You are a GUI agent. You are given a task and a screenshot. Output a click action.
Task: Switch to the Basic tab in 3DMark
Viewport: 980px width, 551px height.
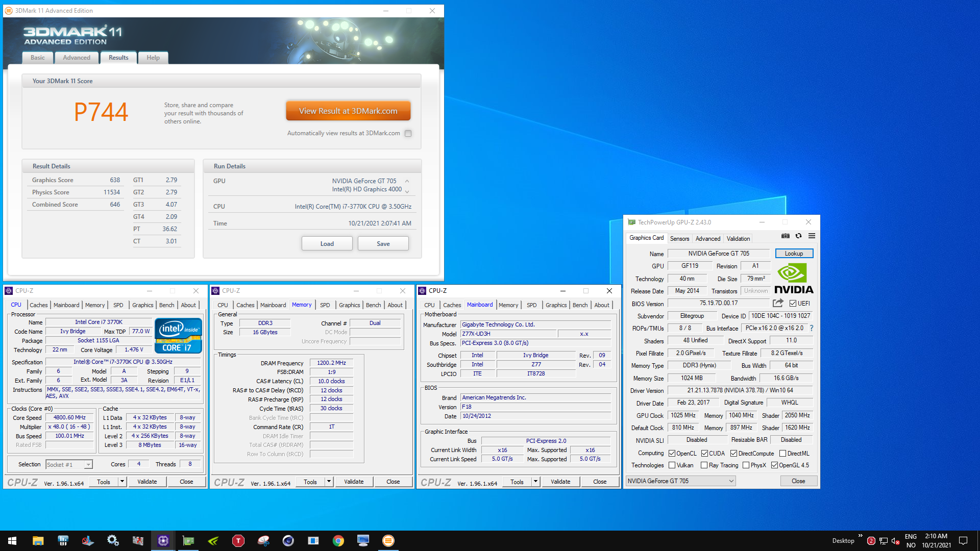pos(38,58)
